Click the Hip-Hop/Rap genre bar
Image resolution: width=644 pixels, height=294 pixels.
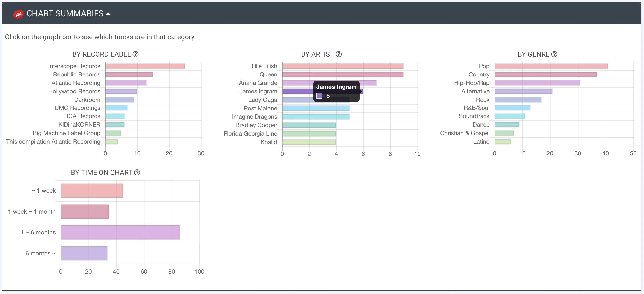point(537,83)
